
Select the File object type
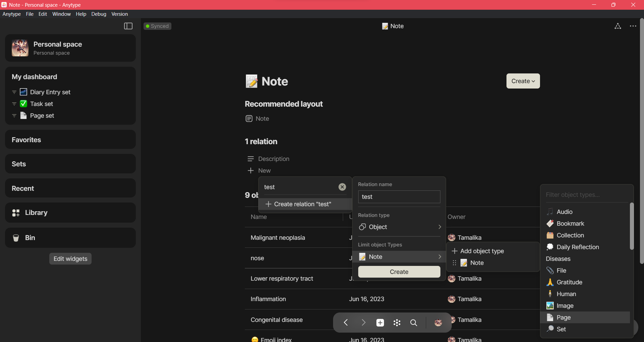click(585, 271)
